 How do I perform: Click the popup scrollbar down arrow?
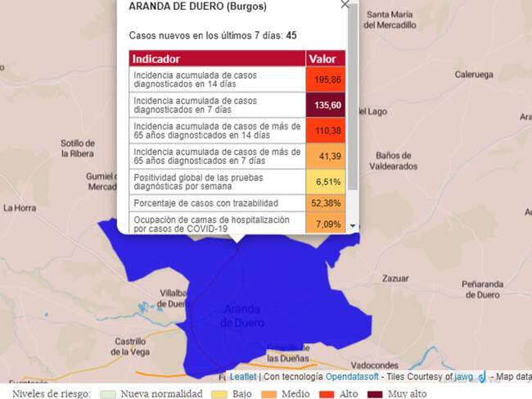tap(353, 225)
